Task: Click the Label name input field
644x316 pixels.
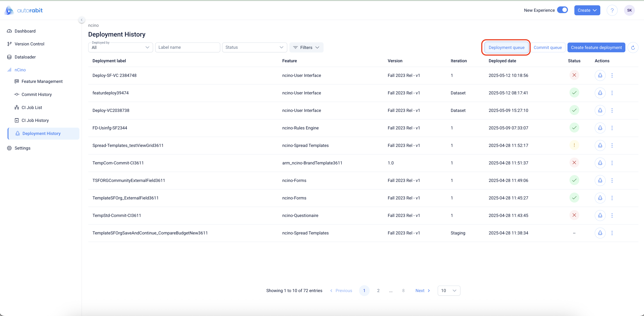Action: 187,47
